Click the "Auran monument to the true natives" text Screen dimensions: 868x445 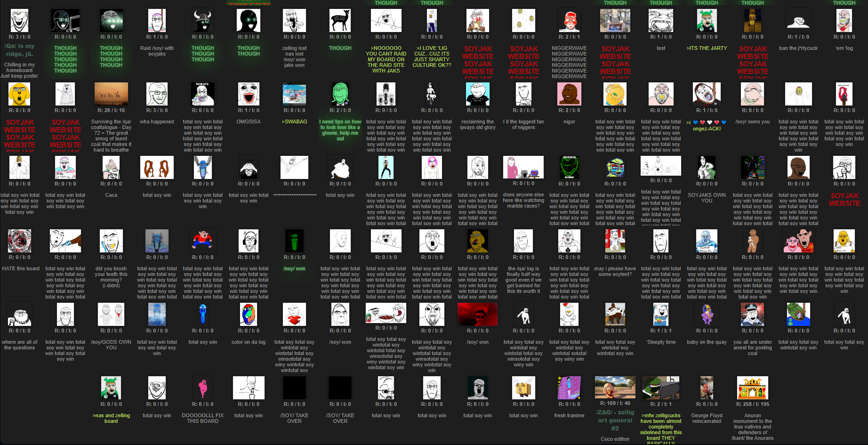[753, 427]
